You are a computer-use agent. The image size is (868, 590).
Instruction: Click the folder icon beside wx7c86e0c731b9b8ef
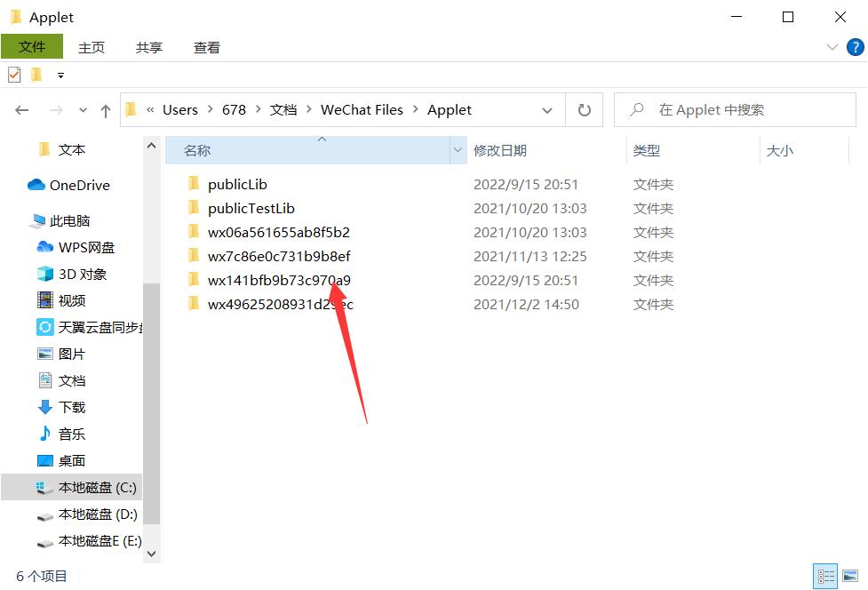point(193,255)
